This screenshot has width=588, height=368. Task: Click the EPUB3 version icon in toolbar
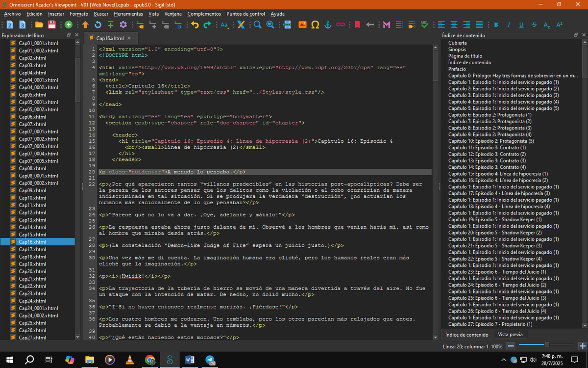(23, 25)
